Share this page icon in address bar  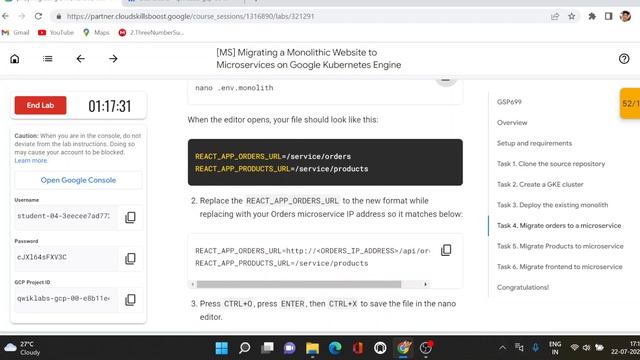[x=555, y=16]
